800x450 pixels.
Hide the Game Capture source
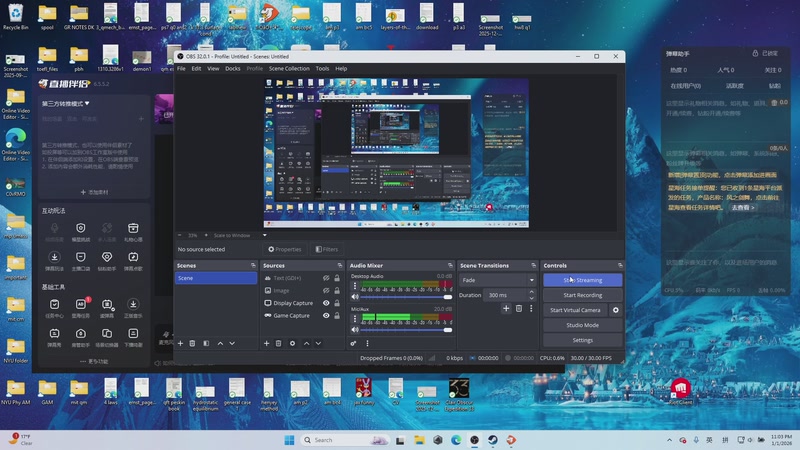[x=326, y=316]
